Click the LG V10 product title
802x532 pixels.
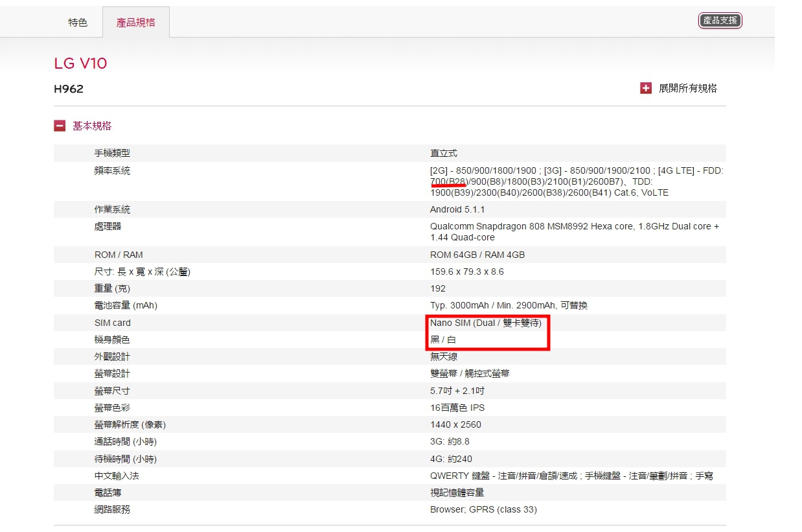click(x=80, y=64)
